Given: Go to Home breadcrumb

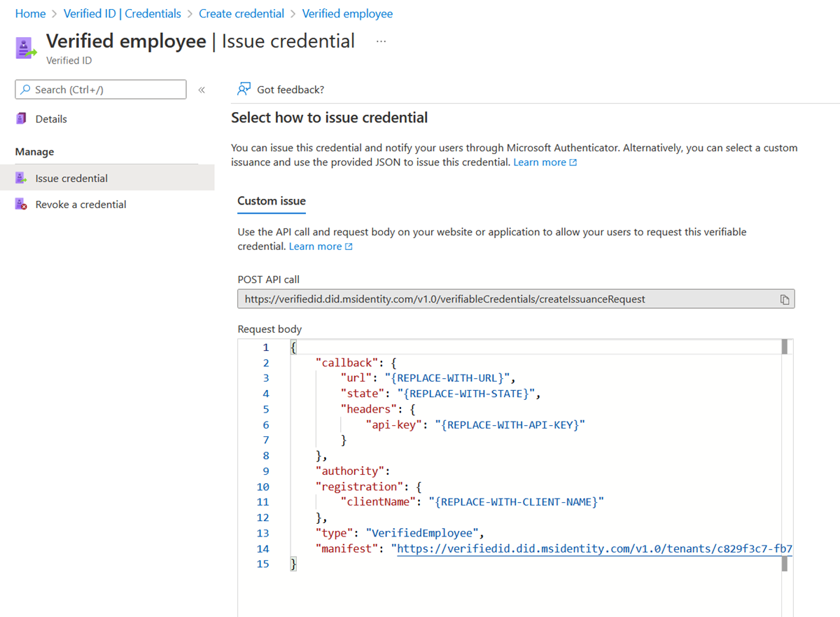Looking at the screenshot, I should [30, 14].
